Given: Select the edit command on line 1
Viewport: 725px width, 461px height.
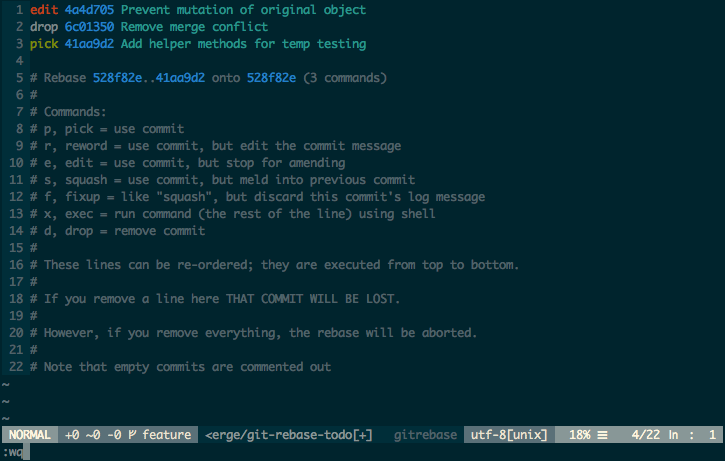Looking at the screenshot, I should pyautogui.click(x=44, y=10).
